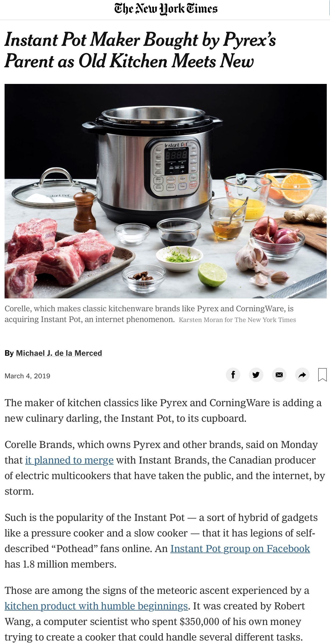Share the article on Twitter

point(256,375)
